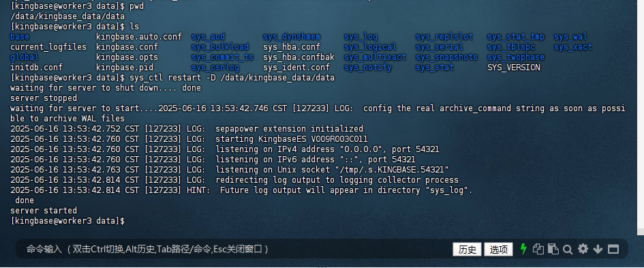
Task: Focus the 命令输入 command input field
Action: (234, 249)
